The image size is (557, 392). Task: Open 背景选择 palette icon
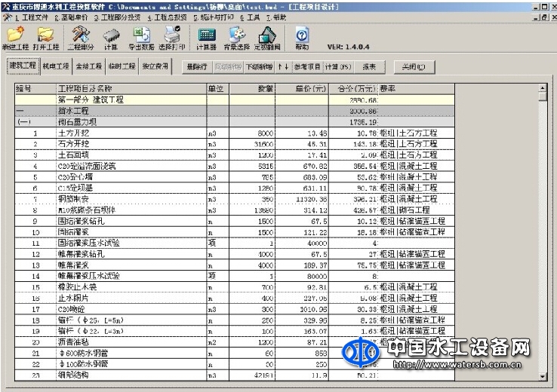coord(237,38)
